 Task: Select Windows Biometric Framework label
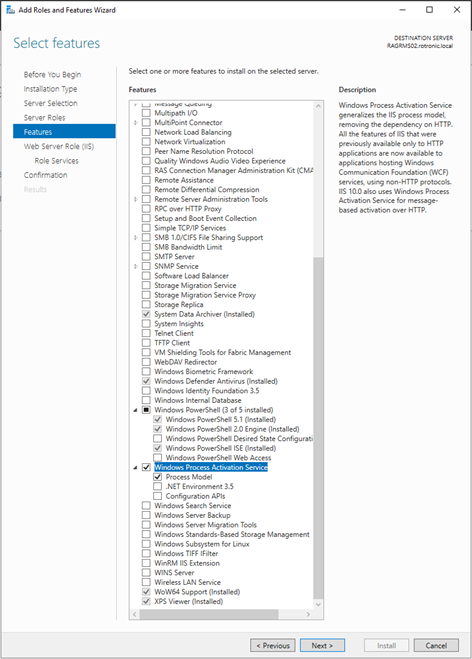203,372
